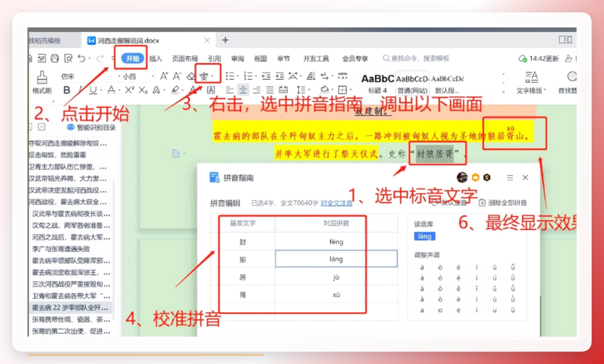Toggle Bold formatting
The width and height of the screenshot is (604, 364).
(67, 90)
